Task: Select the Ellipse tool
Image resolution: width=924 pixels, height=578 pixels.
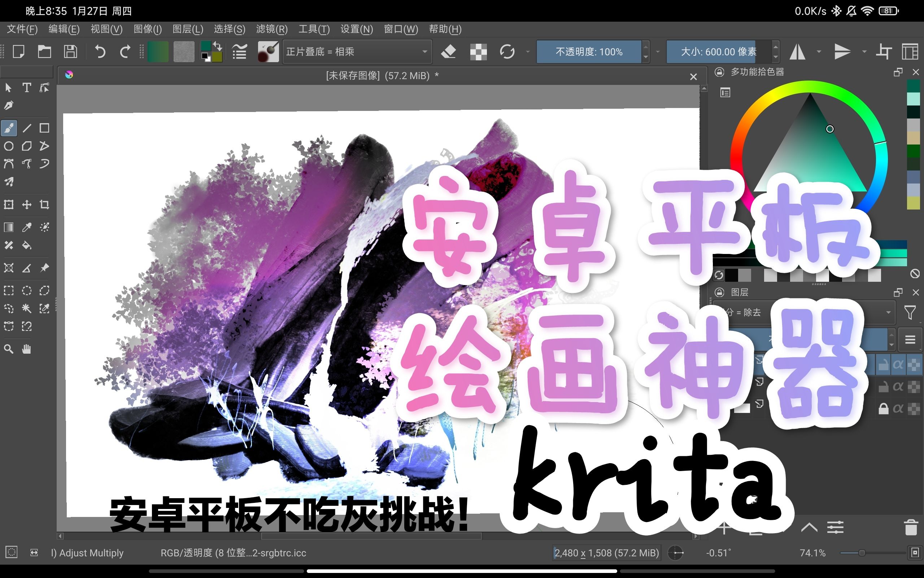Action: tap(8, 146)
